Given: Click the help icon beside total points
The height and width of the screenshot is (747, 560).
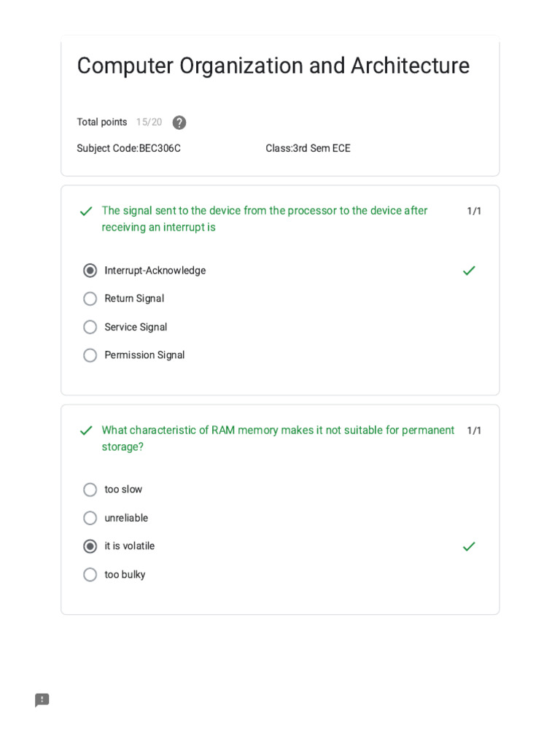Looking at the screenshot, I should [x=179, y=123].
